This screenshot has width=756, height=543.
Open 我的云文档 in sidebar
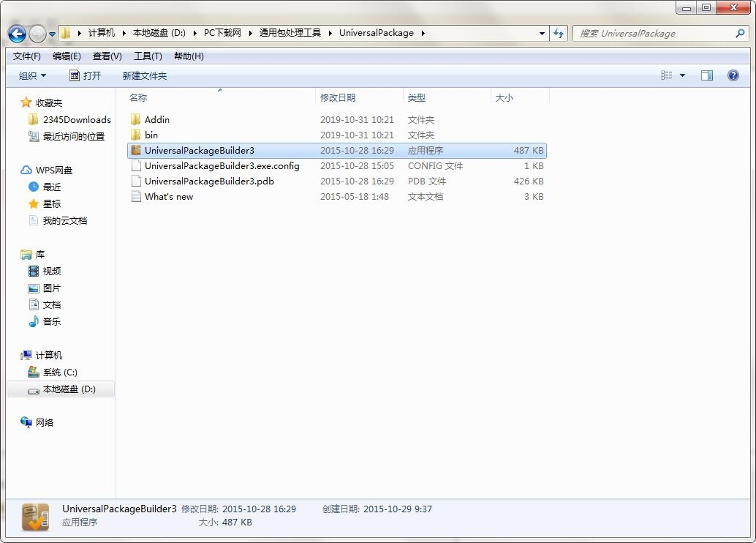coord(58,220)
